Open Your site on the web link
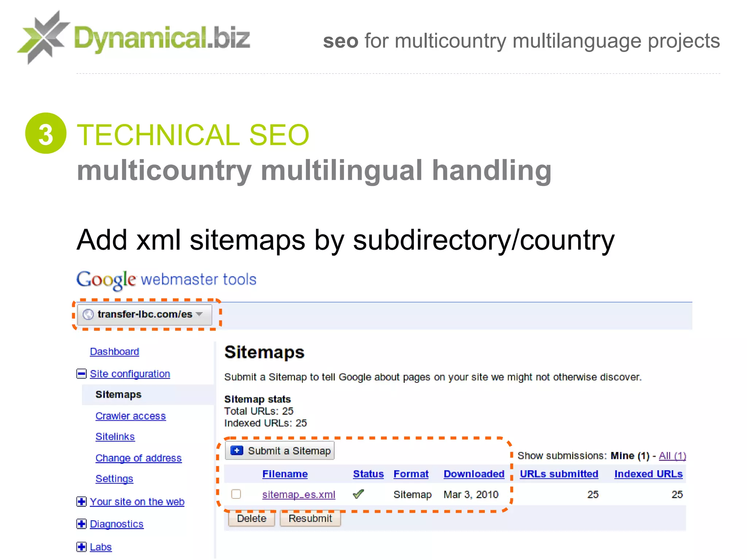This screenshot has width=747, height=560. coord(137,502)
